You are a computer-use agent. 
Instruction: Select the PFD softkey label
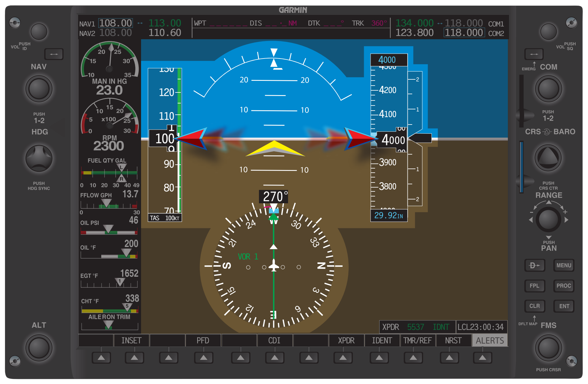point(203,340)
